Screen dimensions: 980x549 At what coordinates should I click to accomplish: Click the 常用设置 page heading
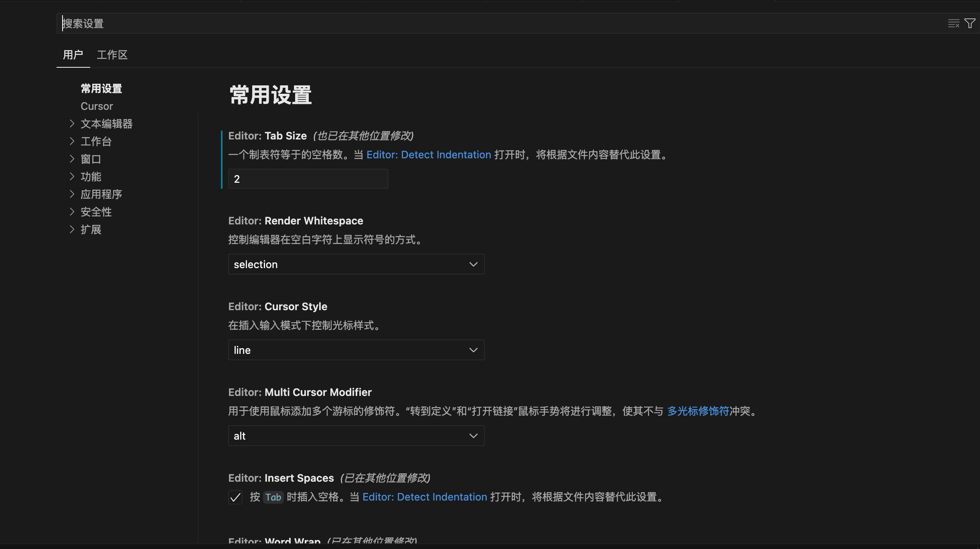271,95
